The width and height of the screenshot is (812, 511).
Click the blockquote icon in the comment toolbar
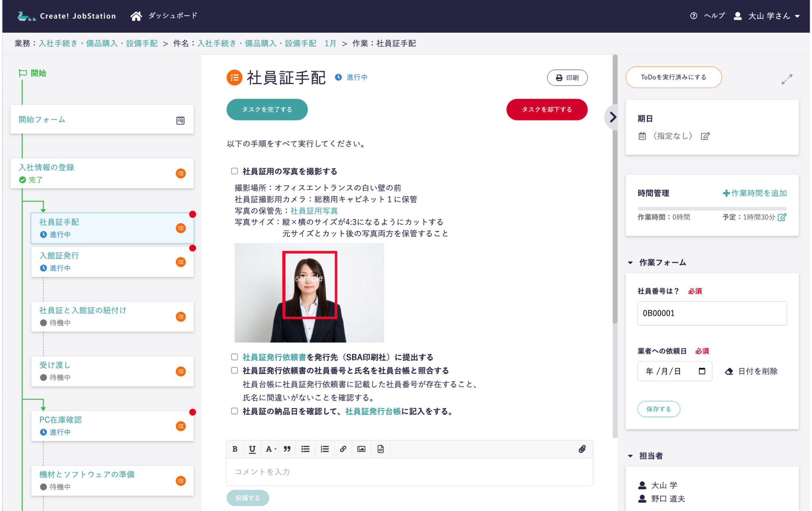point(287,449)
